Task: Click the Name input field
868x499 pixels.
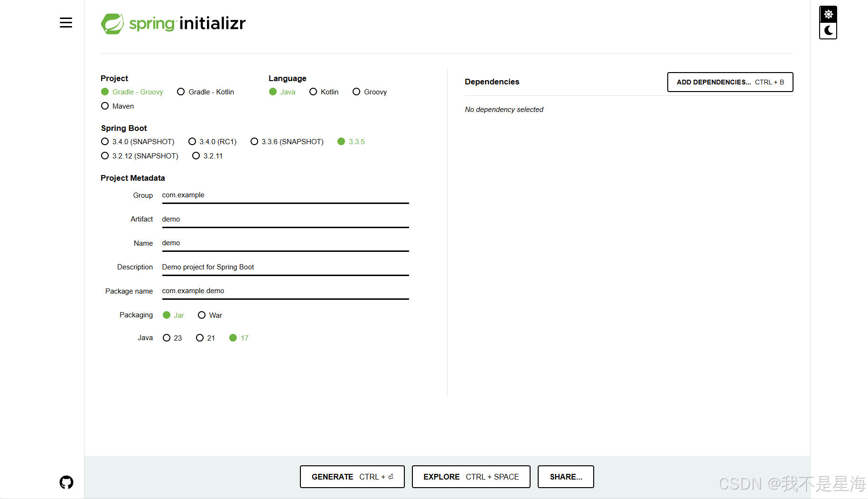Action: 285,243
